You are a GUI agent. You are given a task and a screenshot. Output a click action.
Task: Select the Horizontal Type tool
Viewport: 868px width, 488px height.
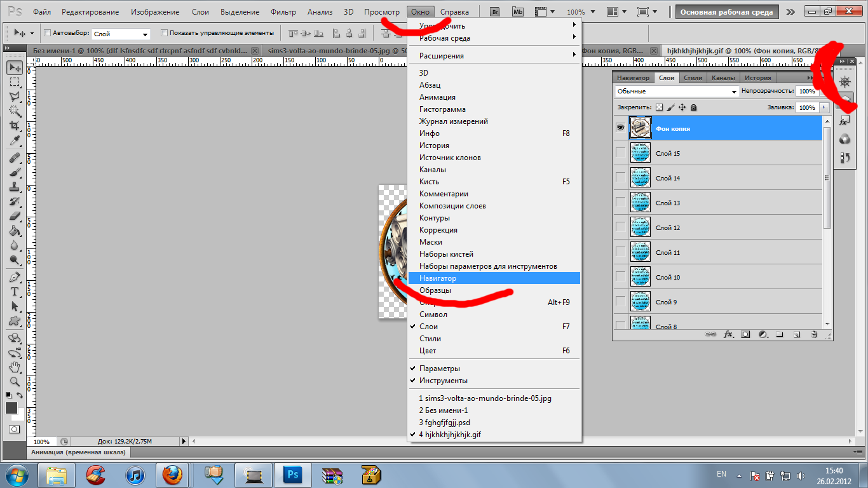15,292
